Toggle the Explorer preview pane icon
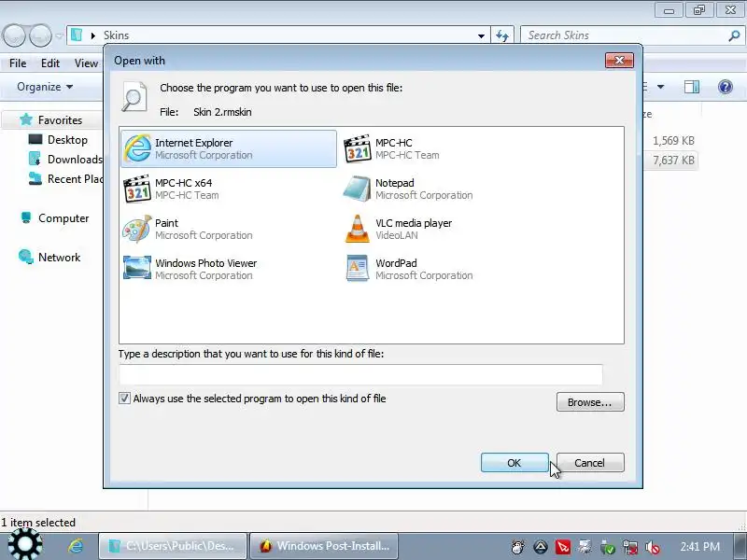 coord(692,87)
